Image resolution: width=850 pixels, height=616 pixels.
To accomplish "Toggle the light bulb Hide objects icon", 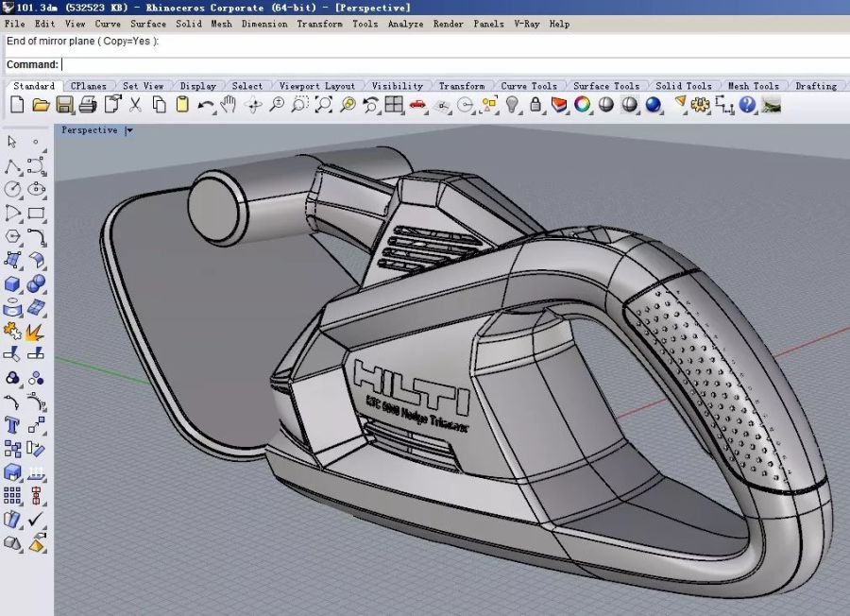I will click(x=513, y=105).
